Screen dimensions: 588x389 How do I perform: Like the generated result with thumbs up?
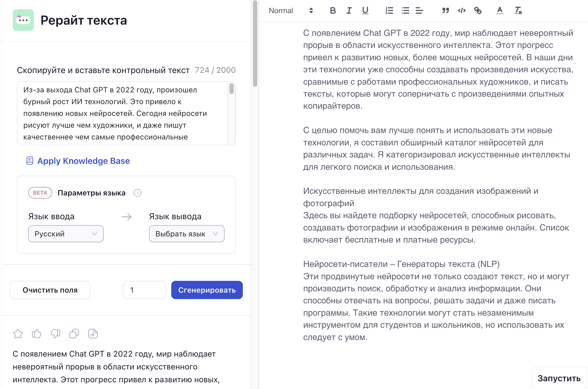(37, 334)
